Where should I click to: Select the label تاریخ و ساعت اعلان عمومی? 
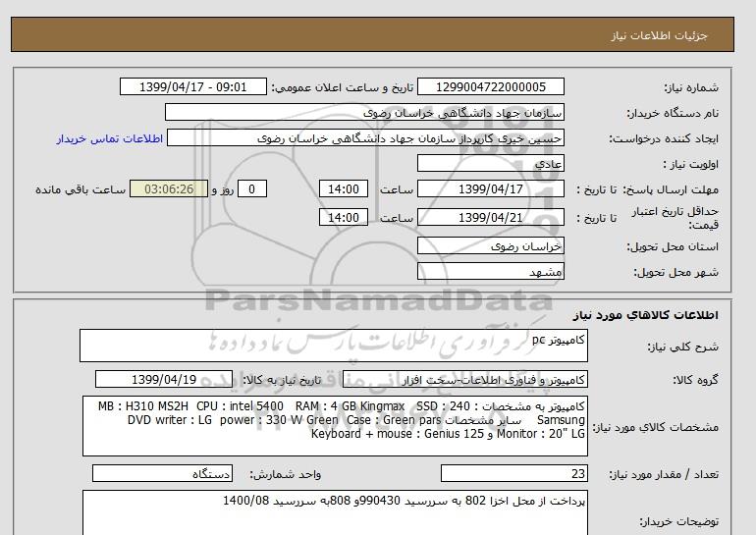click(x=343, y=87)
